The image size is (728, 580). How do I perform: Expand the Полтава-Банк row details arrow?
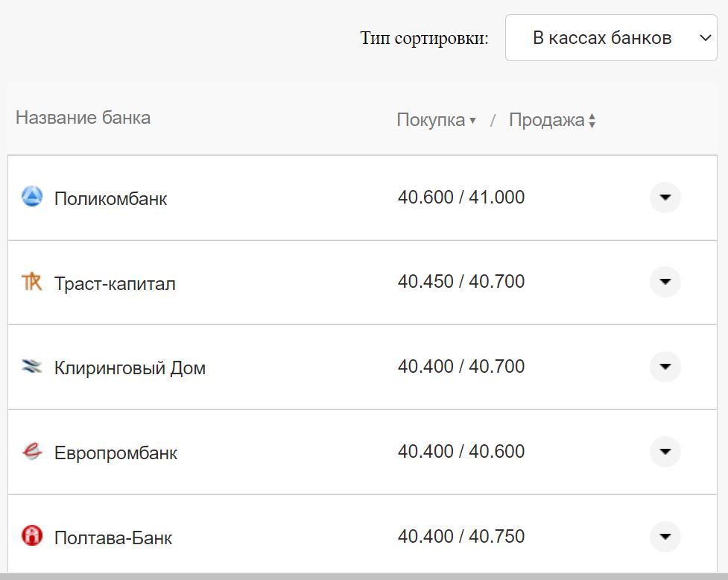pos(665,536)
